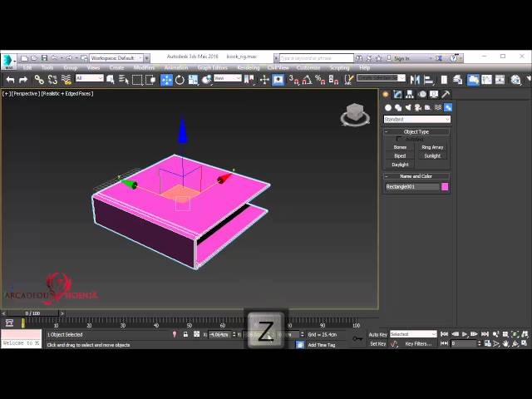
Task: Toggle the AutoGrid checkbox
Action: [x=400, y=139]
